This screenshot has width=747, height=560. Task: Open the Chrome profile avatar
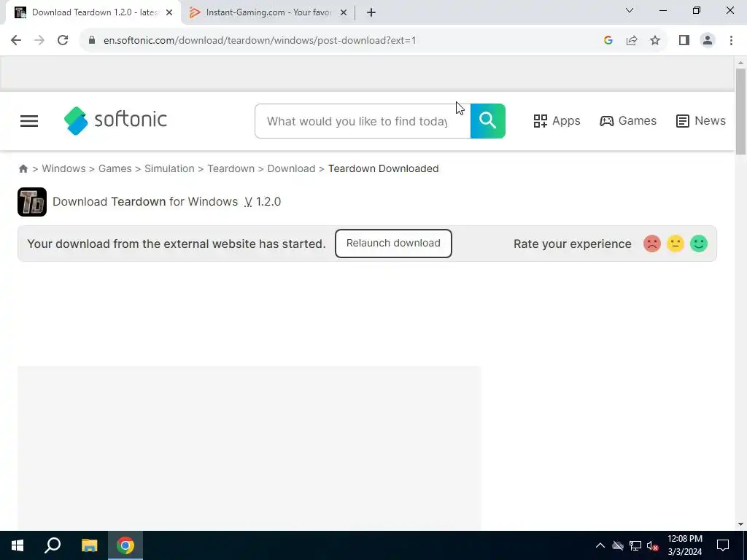point(708,41)
